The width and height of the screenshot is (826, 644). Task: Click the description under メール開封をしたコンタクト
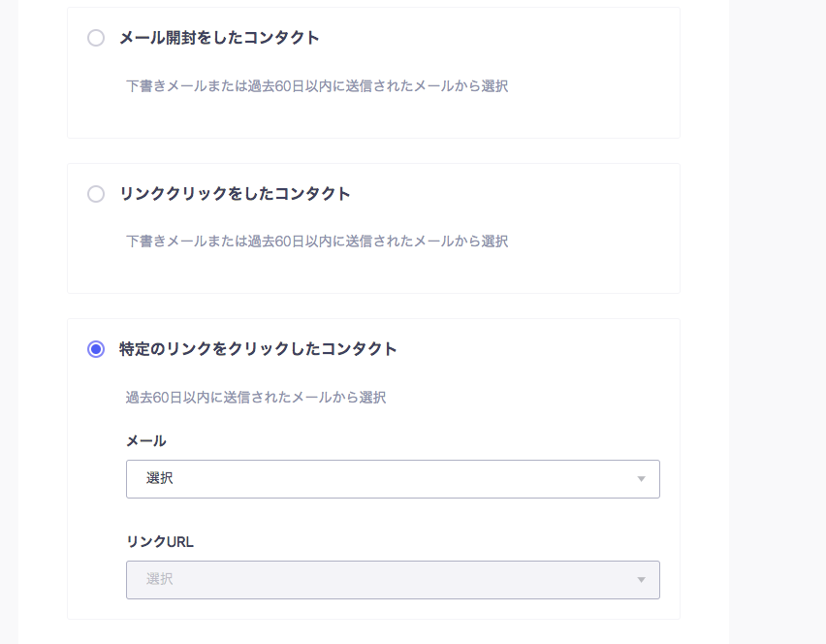coord(317,86)
